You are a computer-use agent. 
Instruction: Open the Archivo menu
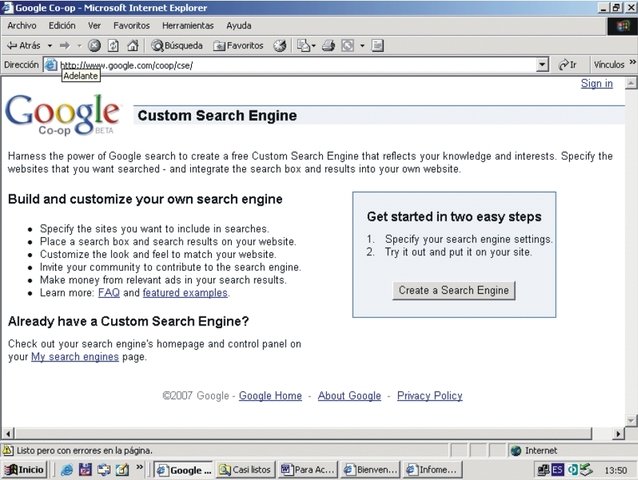22,26
